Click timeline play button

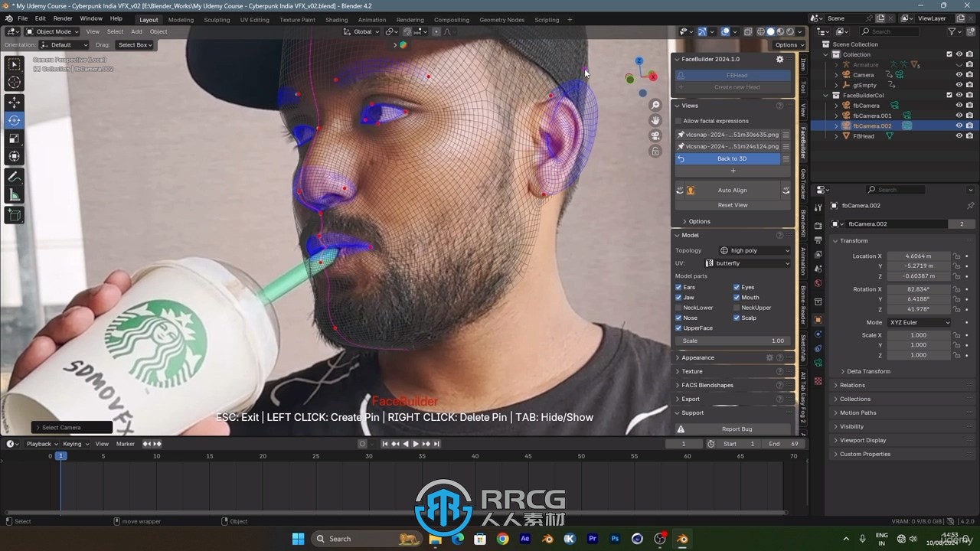pos(416,444)
